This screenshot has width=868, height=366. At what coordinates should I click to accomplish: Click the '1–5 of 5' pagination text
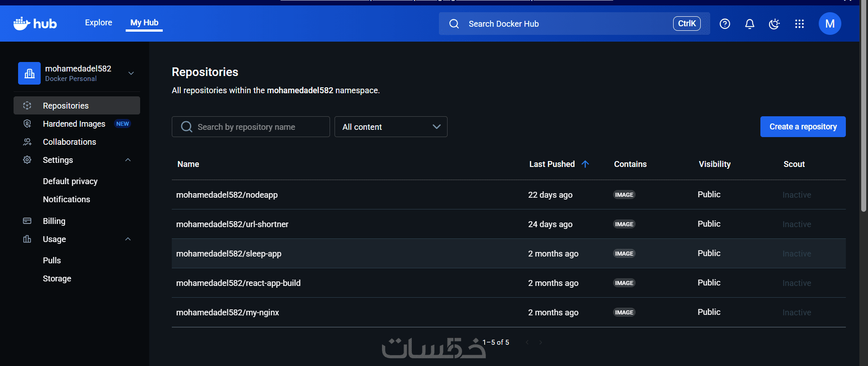496,342
